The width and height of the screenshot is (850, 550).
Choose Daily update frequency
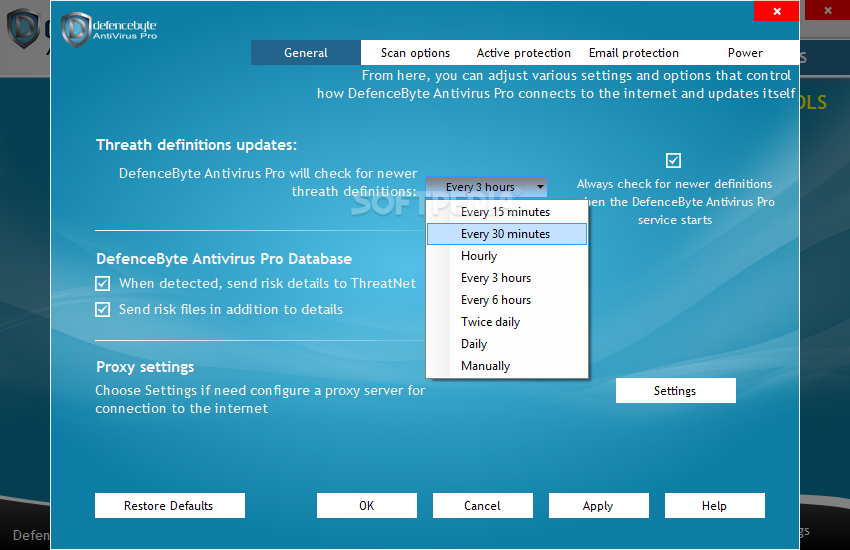coord(507,344)
